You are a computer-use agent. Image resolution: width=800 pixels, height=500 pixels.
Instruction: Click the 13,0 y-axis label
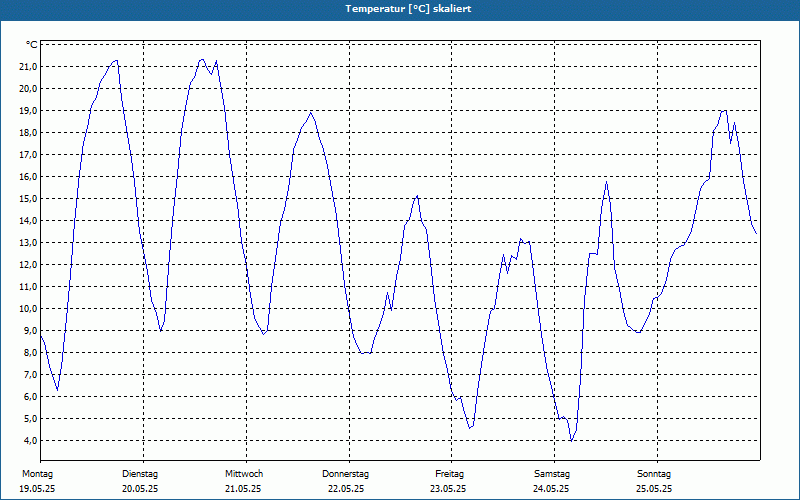point(28,243)
